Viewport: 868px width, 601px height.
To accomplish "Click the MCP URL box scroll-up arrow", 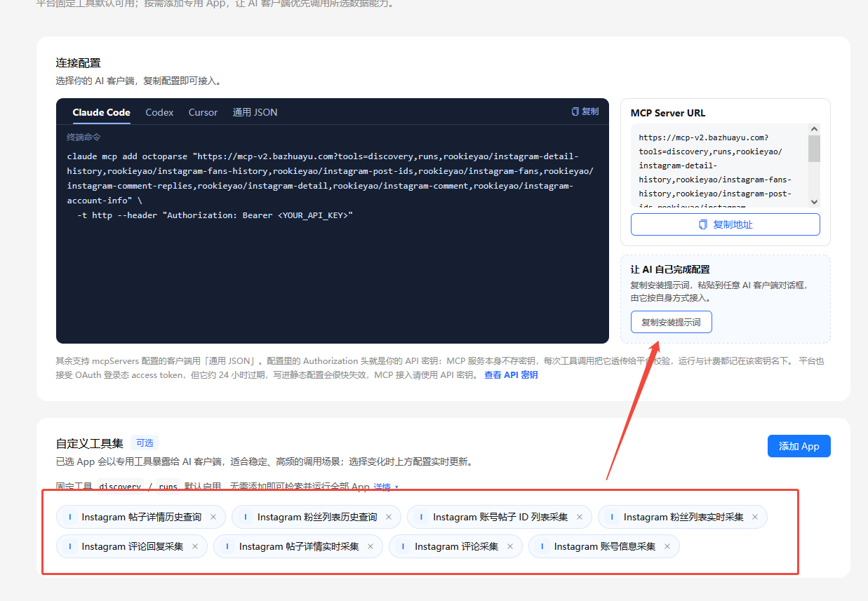I will pos(814,129).
